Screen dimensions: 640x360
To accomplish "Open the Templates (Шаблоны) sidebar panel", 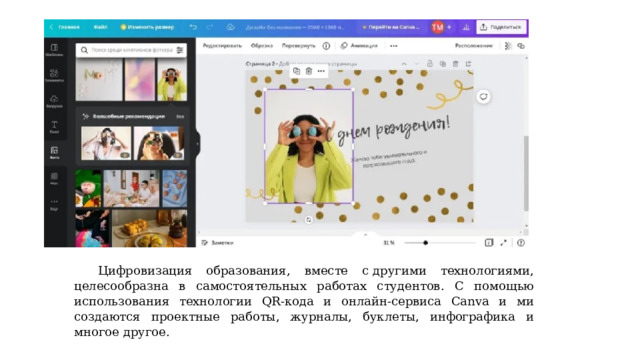I will point(54,49).
